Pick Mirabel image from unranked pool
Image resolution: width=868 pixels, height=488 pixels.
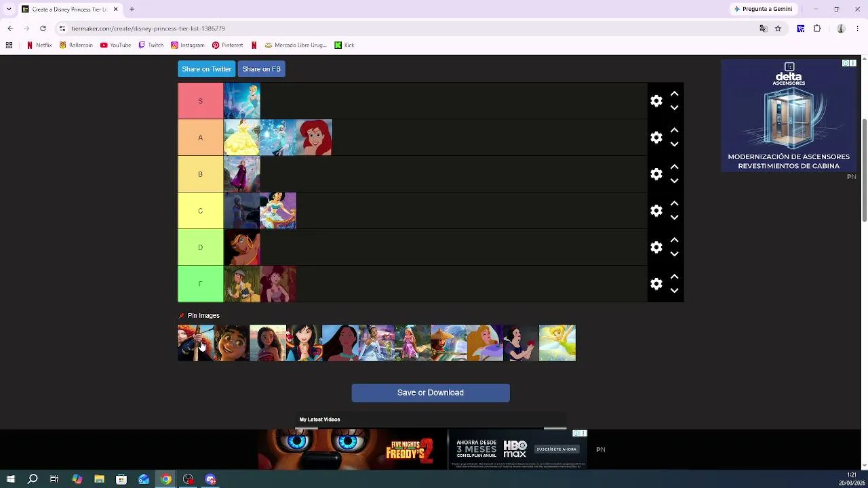231,343
